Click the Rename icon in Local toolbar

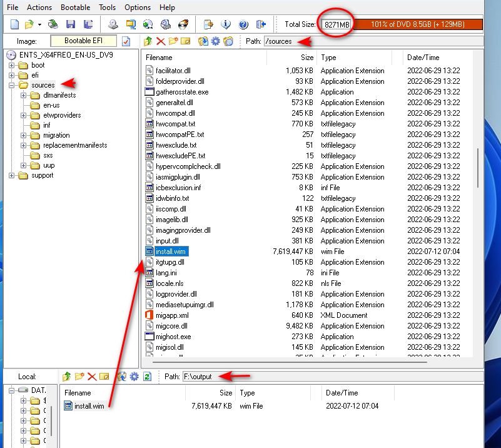pyautogui.click(x=104, y=377)
